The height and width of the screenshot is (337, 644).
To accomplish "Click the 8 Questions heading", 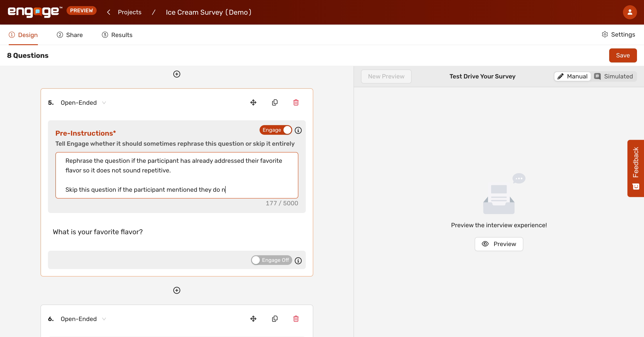I will click(28, 55).
